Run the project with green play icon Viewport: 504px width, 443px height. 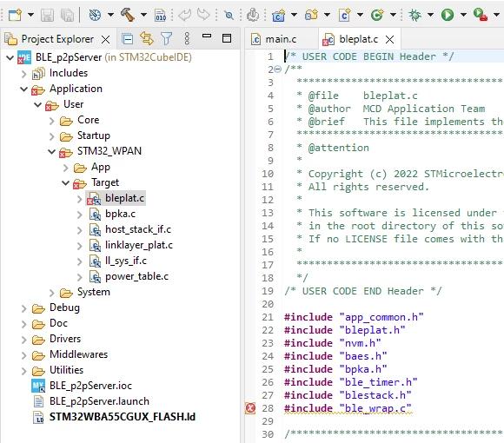448,15
